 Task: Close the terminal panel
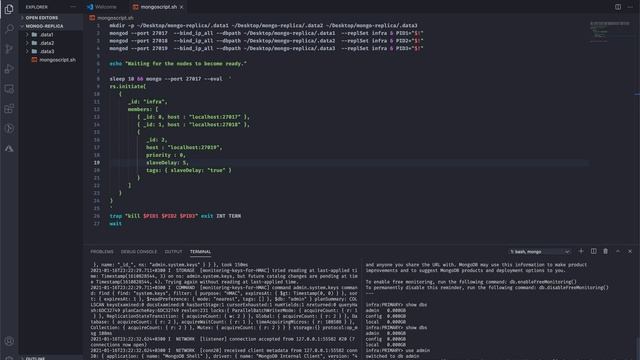pos(630,251)
